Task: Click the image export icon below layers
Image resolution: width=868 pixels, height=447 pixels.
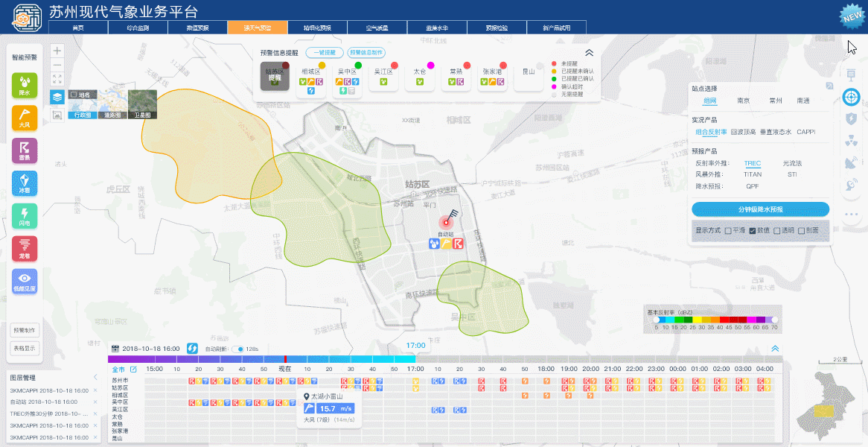Action: [x=57, y=115]
